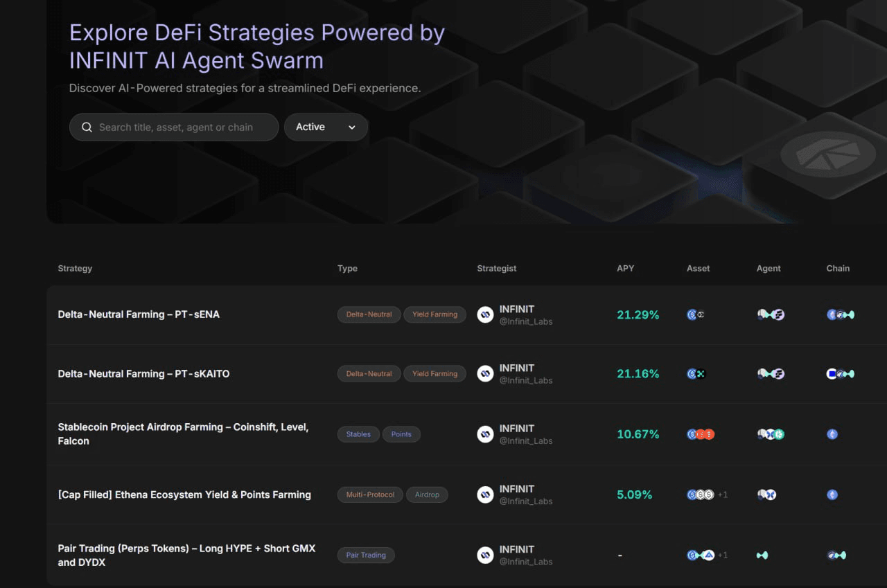This screenshot has height=588, width=887.
Task: Click the Type column header
Action: [x=347, y=268]
